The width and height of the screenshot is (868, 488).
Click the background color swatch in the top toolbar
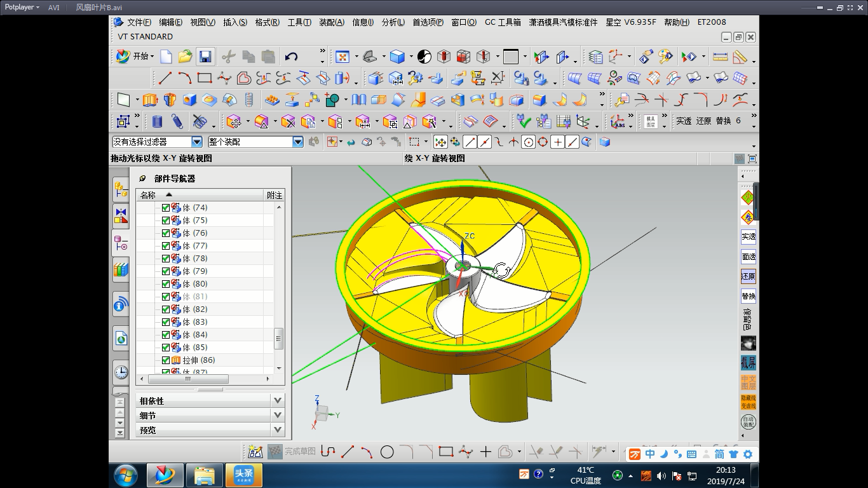tap(511, 57)
